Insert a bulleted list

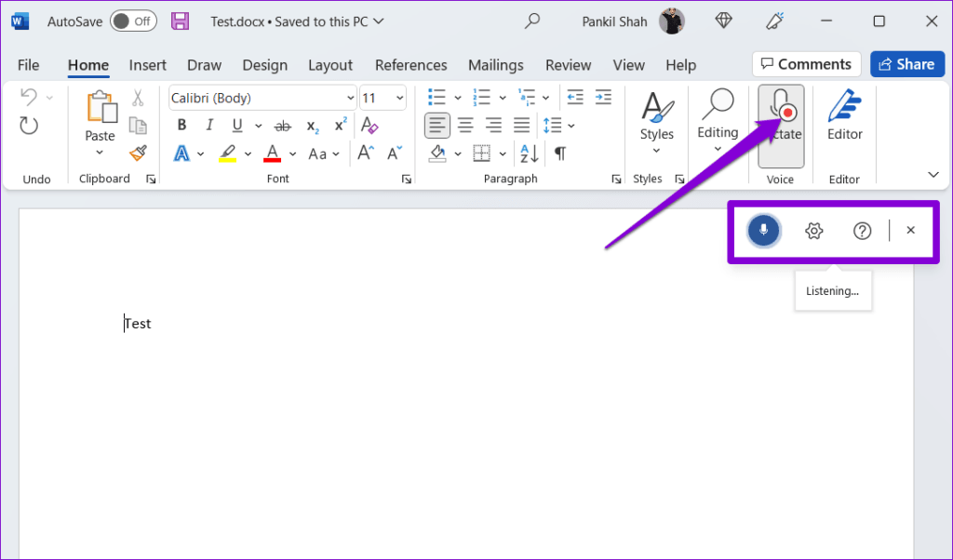click(x=436, y=97)
